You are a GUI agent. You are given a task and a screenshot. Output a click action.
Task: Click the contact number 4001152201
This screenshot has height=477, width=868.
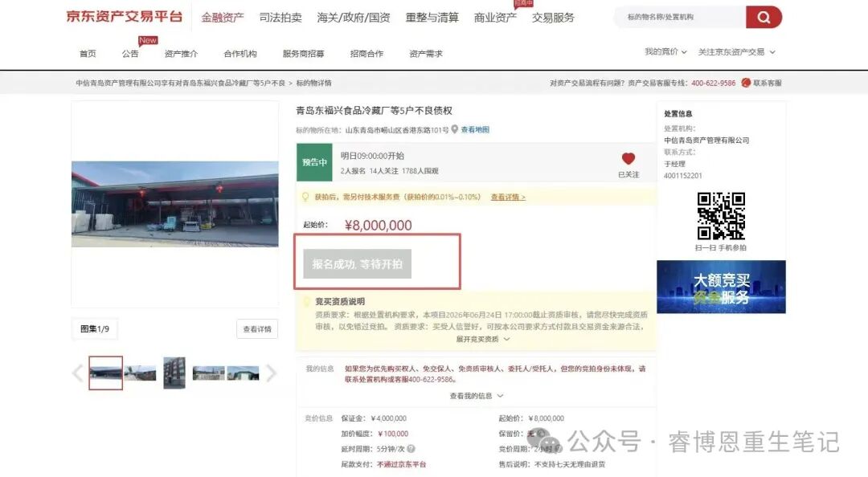(682, 176)
